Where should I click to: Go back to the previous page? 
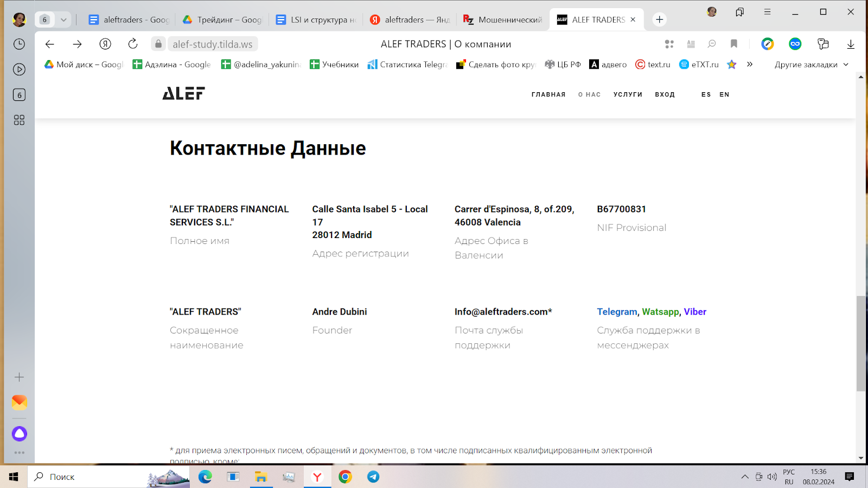coord(49,44)
